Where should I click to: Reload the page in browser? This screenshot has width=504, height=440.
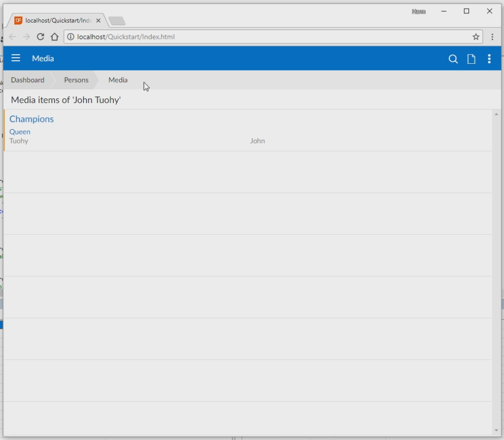coord(40,37)
